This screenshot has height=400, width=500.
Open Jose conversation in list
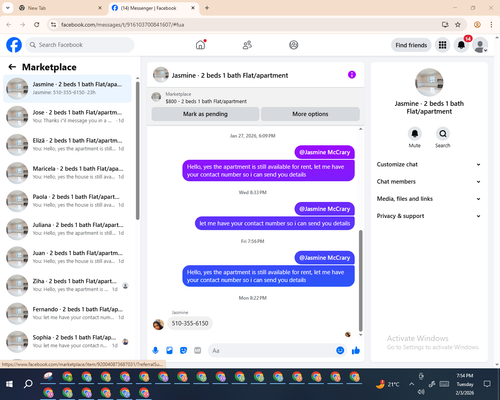pyautogui.click(x=68, y=117)
